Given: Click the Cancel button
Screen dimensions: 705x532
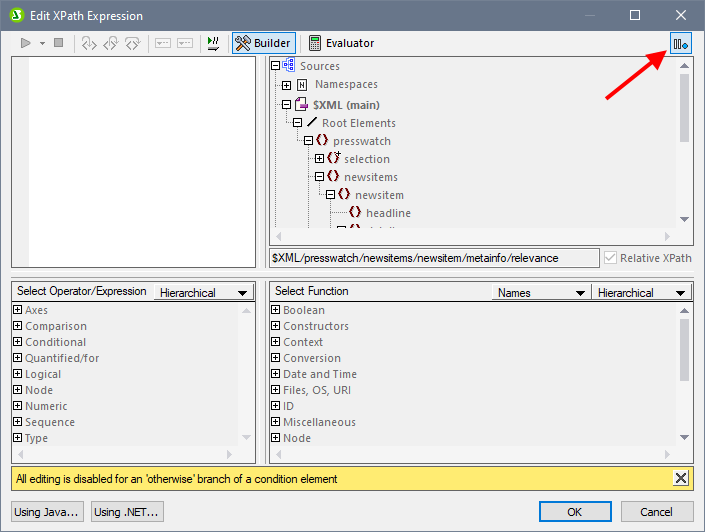Looking at the screenshot, I should [657, 512].
